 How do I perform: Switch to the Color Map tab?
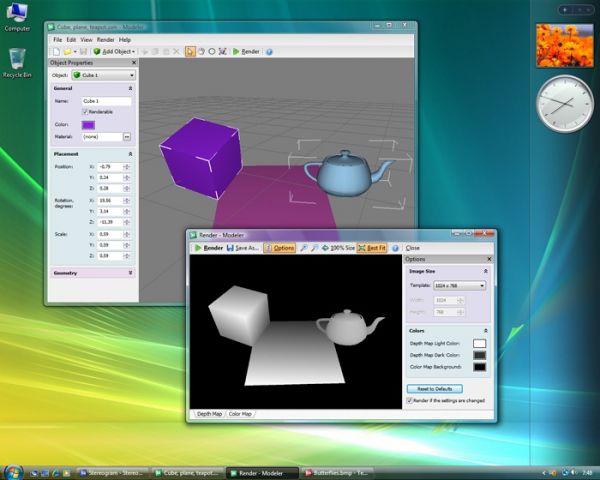(240, 413)
